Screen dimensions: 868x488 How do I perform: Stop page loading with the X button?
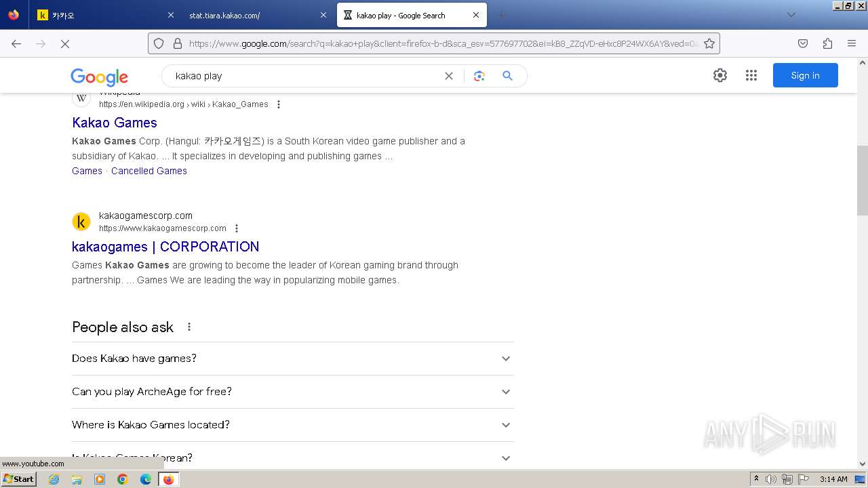point(65,43)
